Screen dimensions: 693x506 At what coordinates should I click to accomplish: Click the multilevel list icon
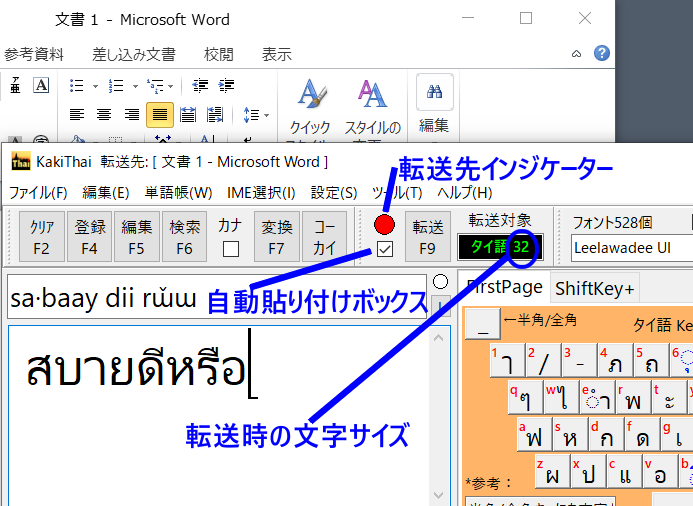point(156,86)
